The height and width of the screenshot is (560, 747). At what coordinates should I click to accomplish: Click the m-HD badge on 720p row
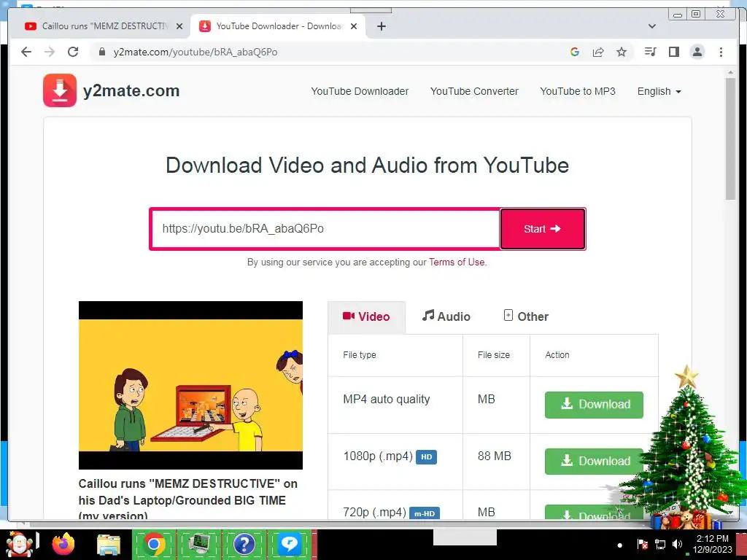[x=425, y=513]
